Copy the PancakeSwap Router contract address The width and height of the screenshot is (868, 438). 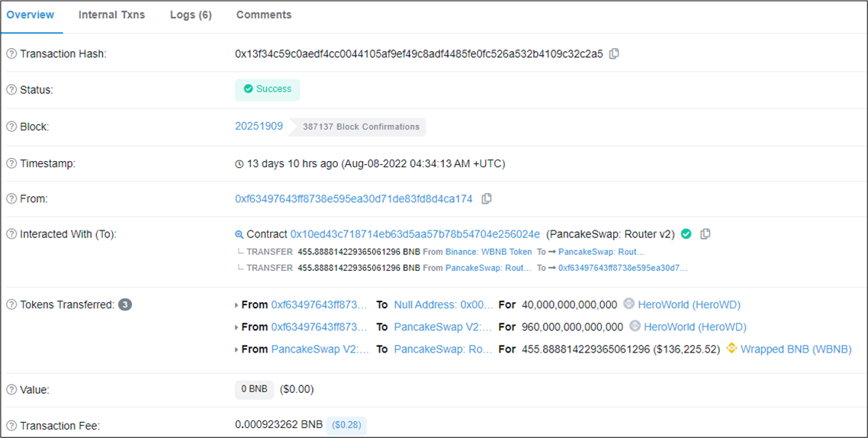706,233
